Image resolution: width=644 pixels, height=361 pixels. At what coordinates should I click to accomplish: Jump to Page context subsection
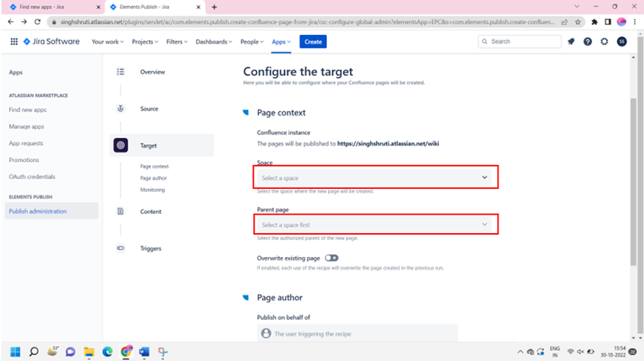coord(155,166)
